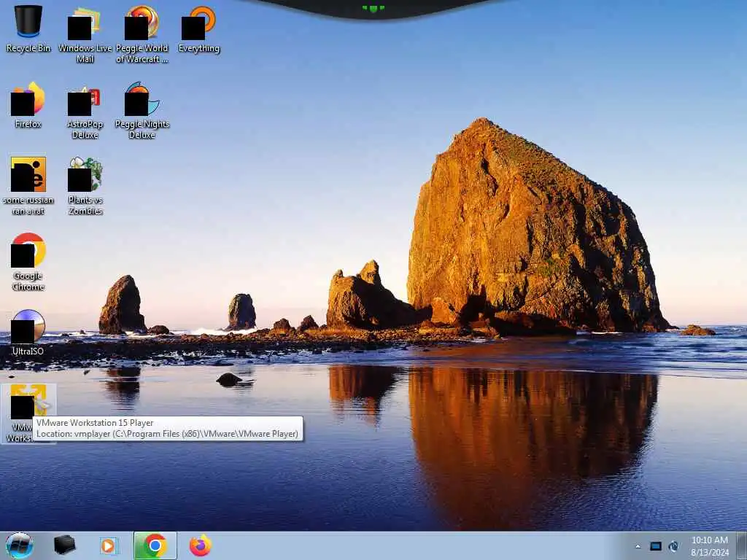
Task: Select Peggle Nights Deluxe icon
Action: click(142, 111)
